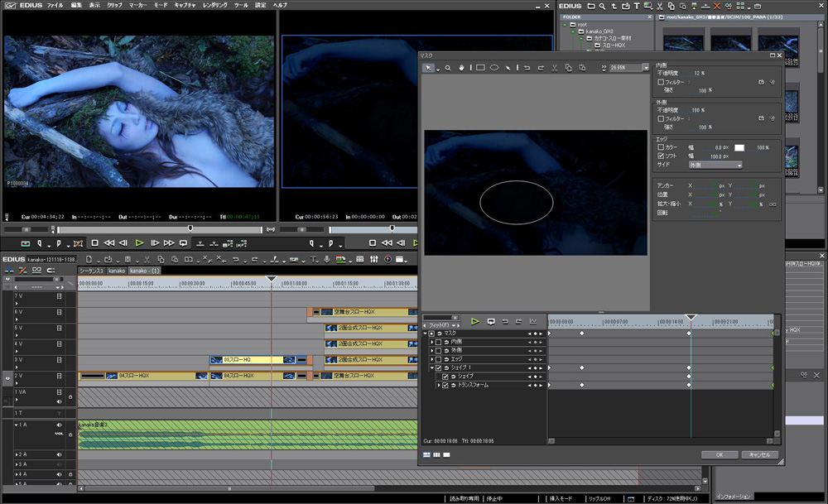The width and height of the screenshot is (828, 504).
Task: Enable the フィルター checkbox in the 外側 group
Action: point(661,119)
